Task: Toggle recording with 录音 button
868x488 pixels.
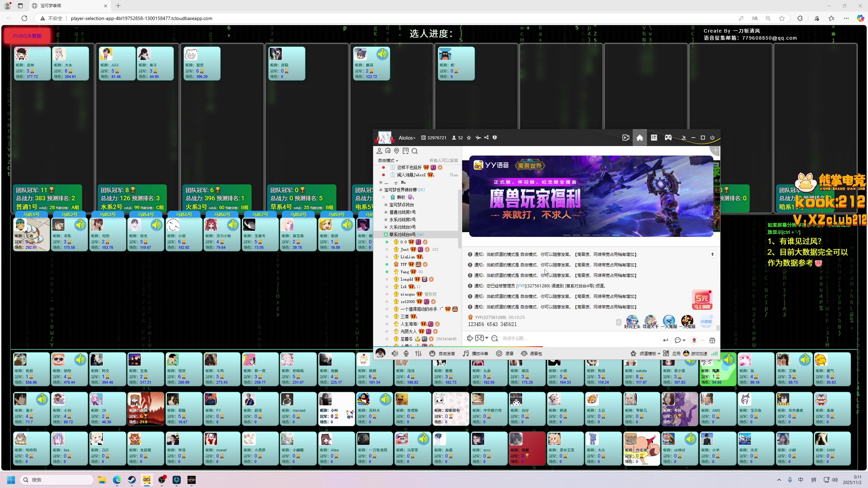Action: click(x=505, y=353)
